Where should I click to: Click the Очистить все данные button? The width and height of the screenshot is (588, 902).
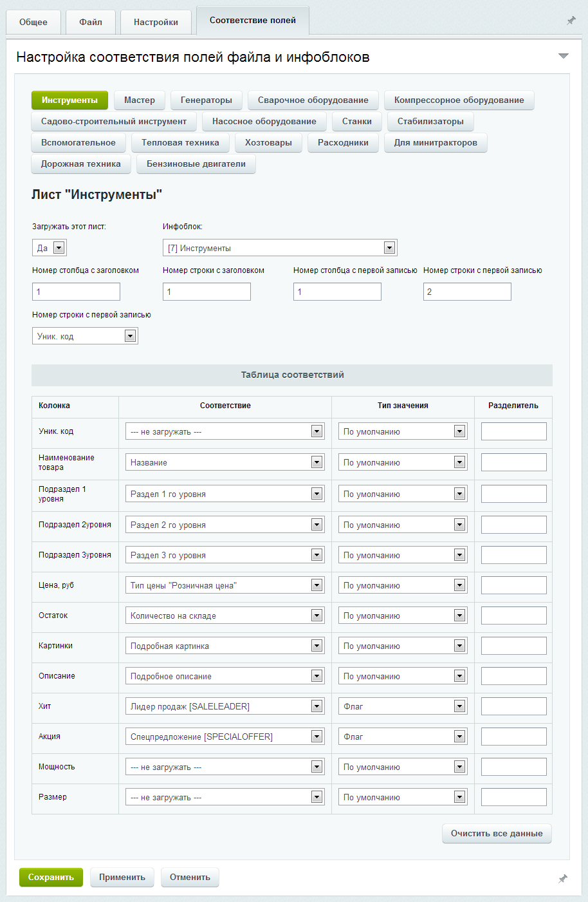(x=496, y=834)
